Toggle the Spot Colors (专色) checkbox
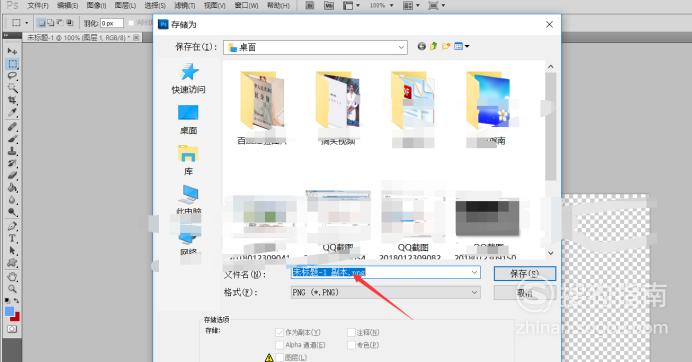The image size is (692, 362). pos(351,345)
